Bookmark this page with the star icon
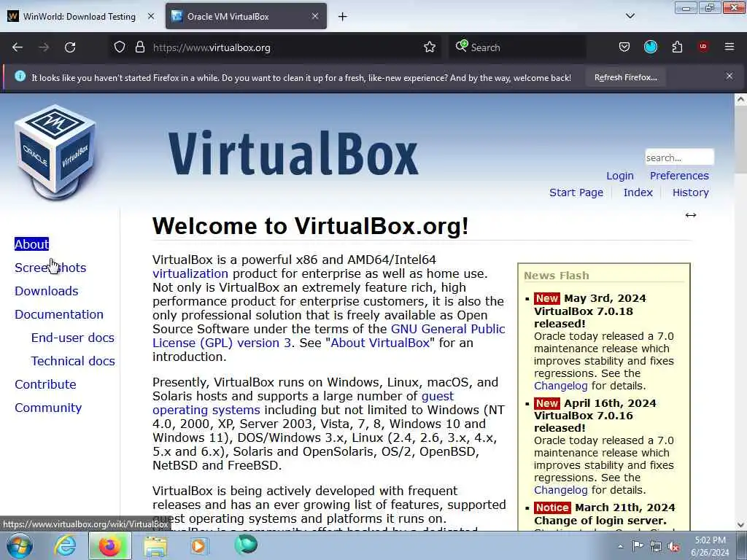This screenshot has width=747, height=560. click(429, 47)
